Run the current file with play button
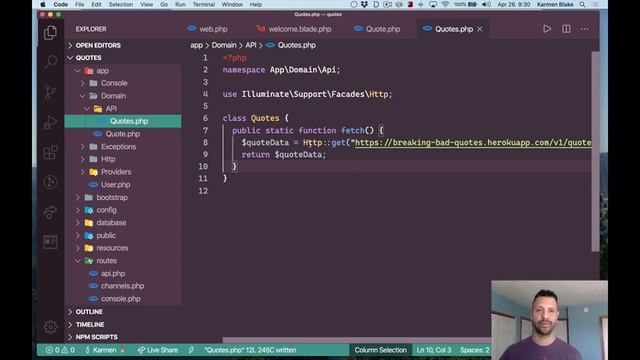The width and height of the screenshot is (640, 360). 547,29
